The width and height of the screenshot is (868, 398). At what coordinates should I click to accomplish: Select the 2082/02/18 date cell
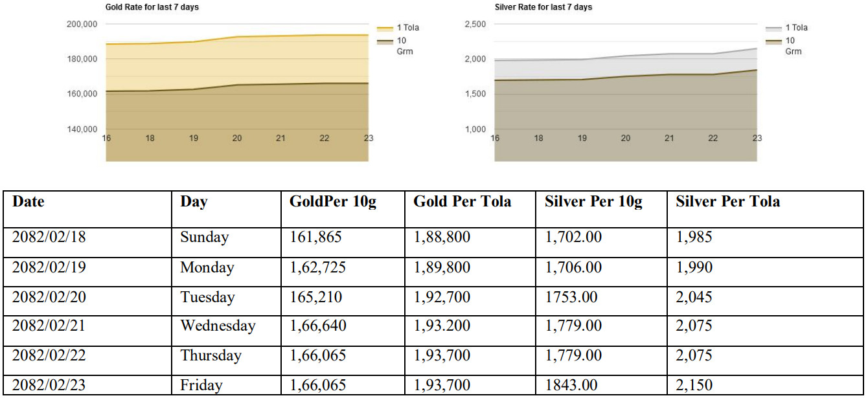[49, 238]
